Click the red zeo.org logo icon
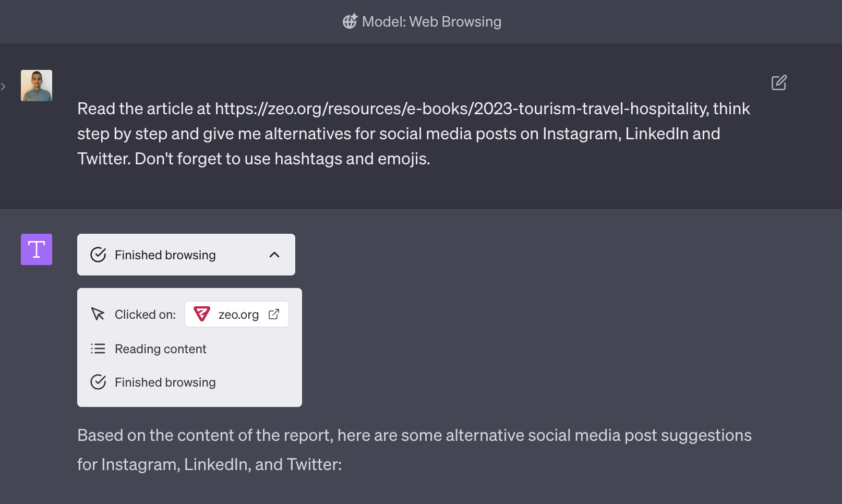Viewport: 842px width, 504px height. click(202, 314)
